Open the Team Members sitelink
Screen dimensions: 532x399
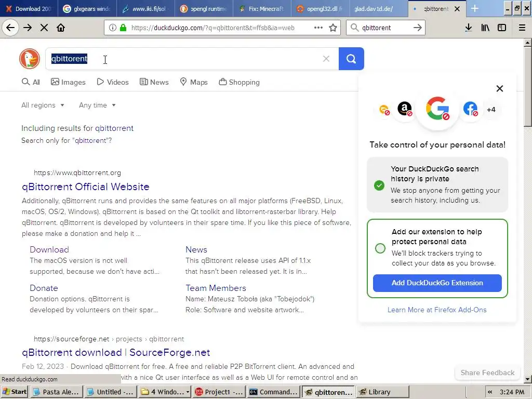[x=216, y=288]
